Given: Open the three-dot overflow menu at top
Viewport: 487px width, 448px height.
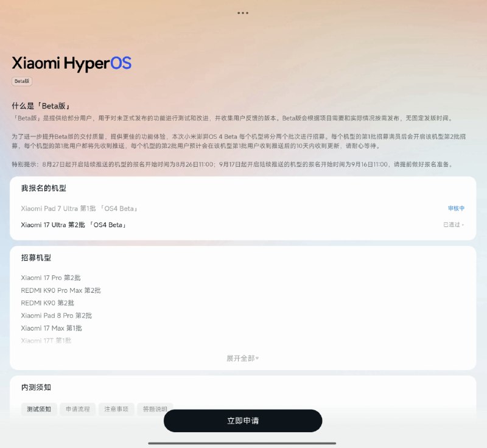Looking at the screenshot, I should tap(242, 13).
